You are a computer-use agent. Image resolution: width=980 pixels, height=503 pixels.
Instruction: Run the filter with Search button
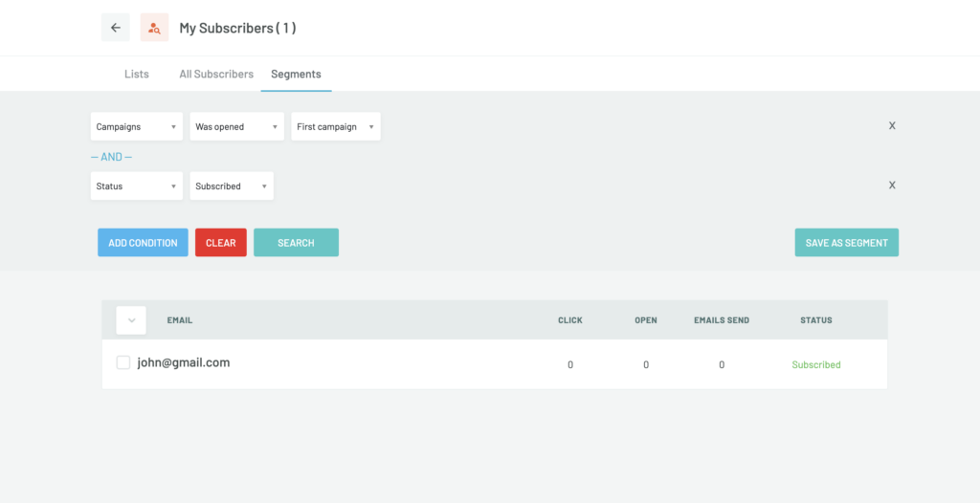(296, 243)
